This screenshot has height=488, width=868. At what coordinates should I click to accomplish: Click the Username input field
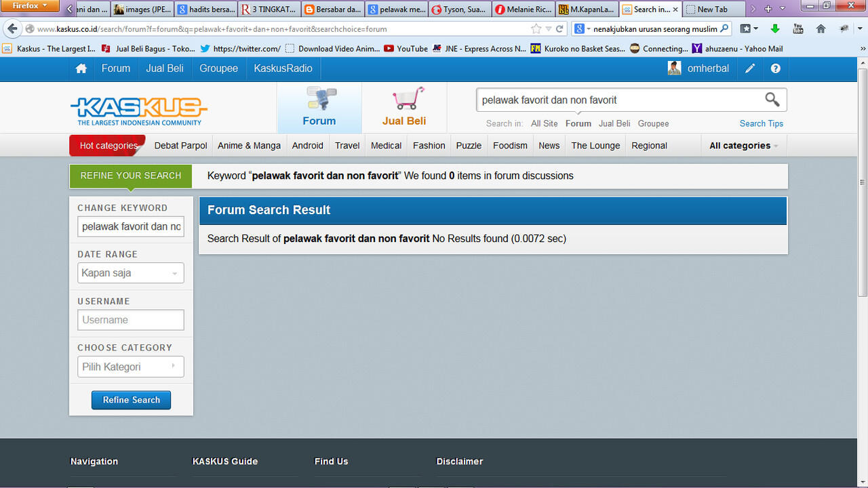pyautogui.click(x=131, y=320)
